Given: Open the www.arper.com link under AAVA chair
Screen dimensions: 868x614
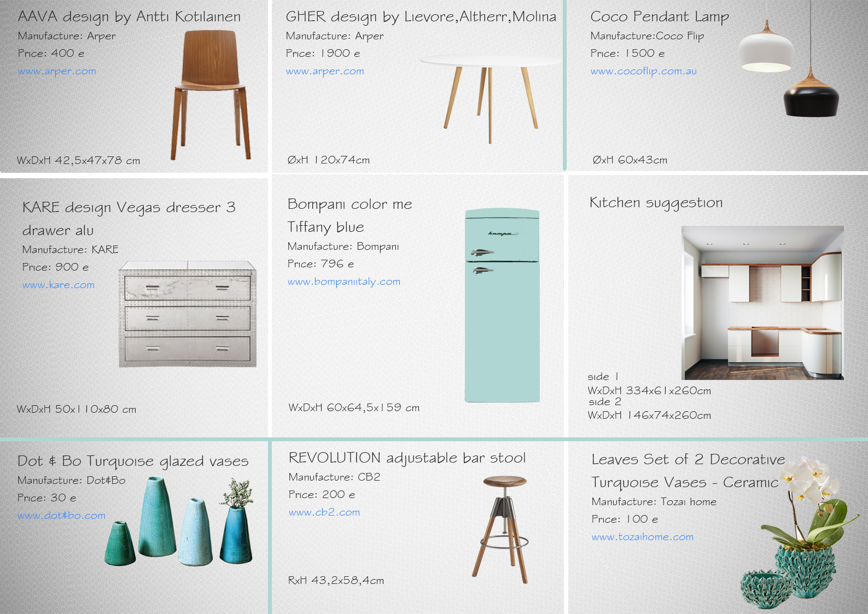Looking at the screenshot, I should (x=57, y=71).
